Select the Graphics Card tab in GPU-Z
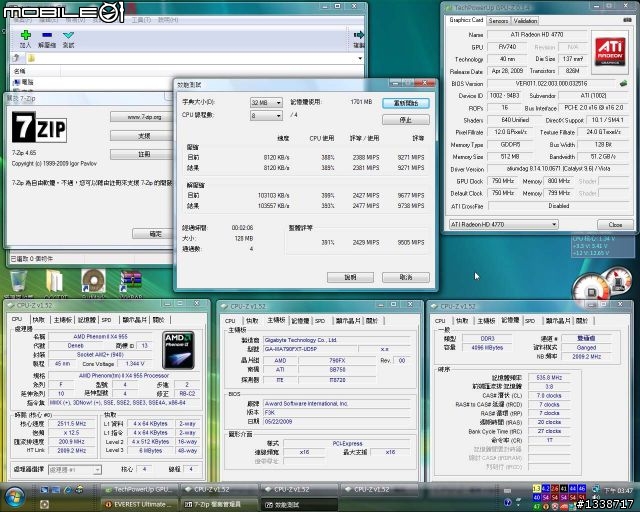 [466, 20]
